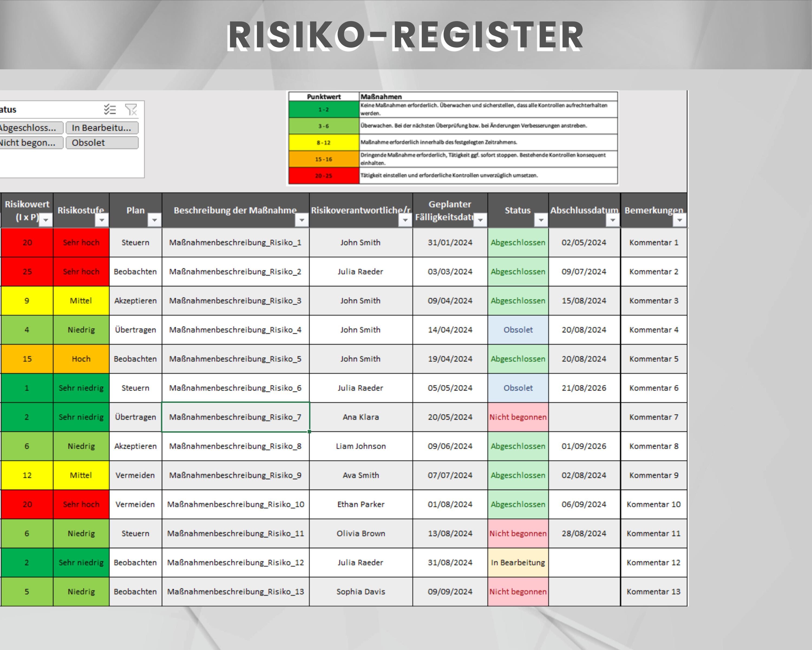The height and width of the screenshot is (650, 812).
Task: Filter by Obsolet slicer button
Action: (102, 143)
